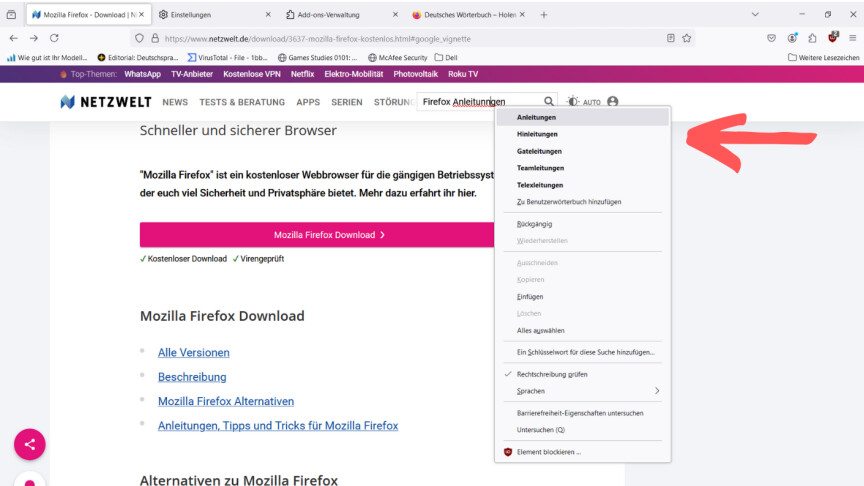Select spelling suggestion Telexleitungen
Screen dimensions: 864x486
[582, 185]
